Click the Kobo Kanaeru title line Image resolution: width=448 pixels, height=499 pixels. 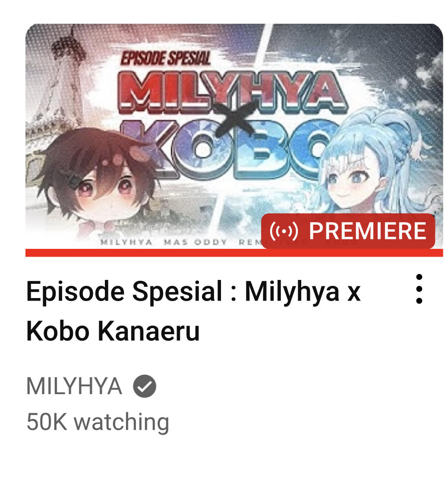pyautogui.click(x=113, y=331)
